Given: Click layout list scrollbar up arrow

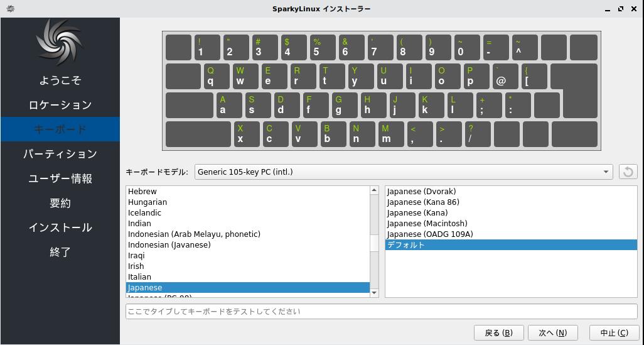Looking at the screenshot, I should click(x=374, y=190).
